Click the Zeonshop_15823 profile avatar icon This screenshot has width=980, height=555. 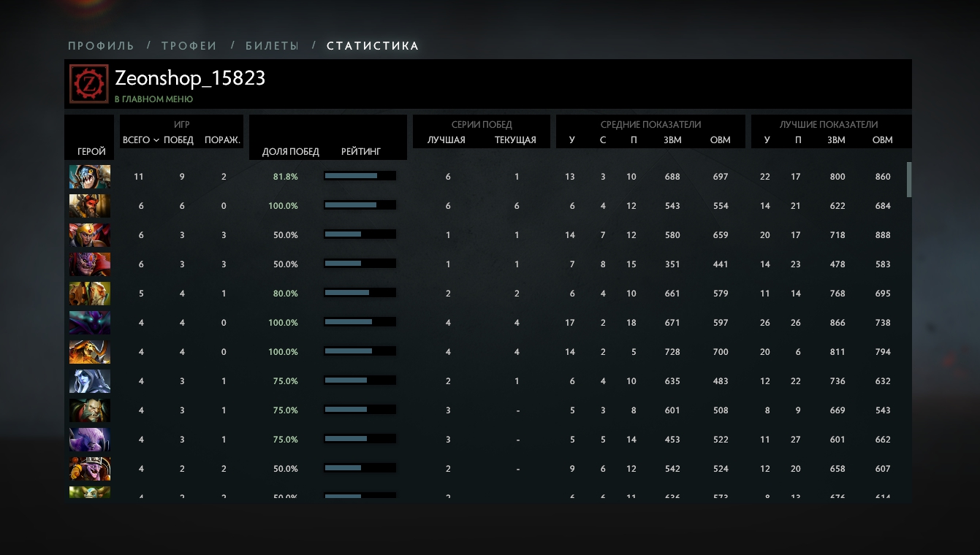tap(89, 83)
